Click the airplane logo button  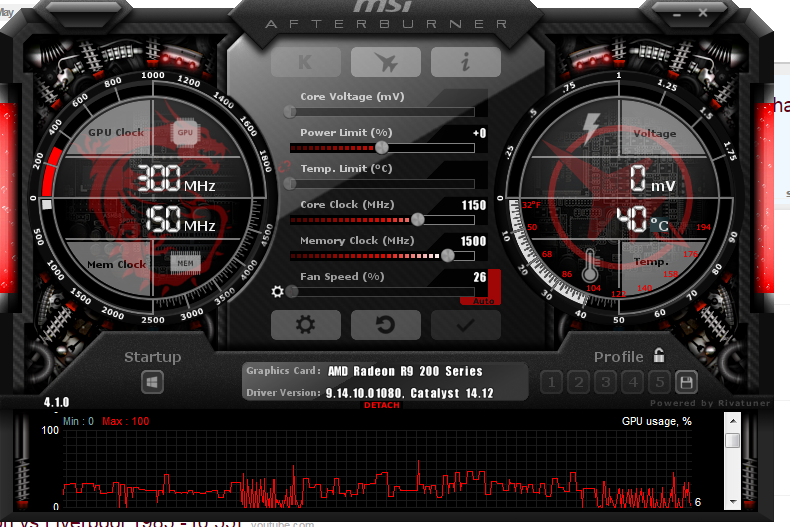click(386, 62)
